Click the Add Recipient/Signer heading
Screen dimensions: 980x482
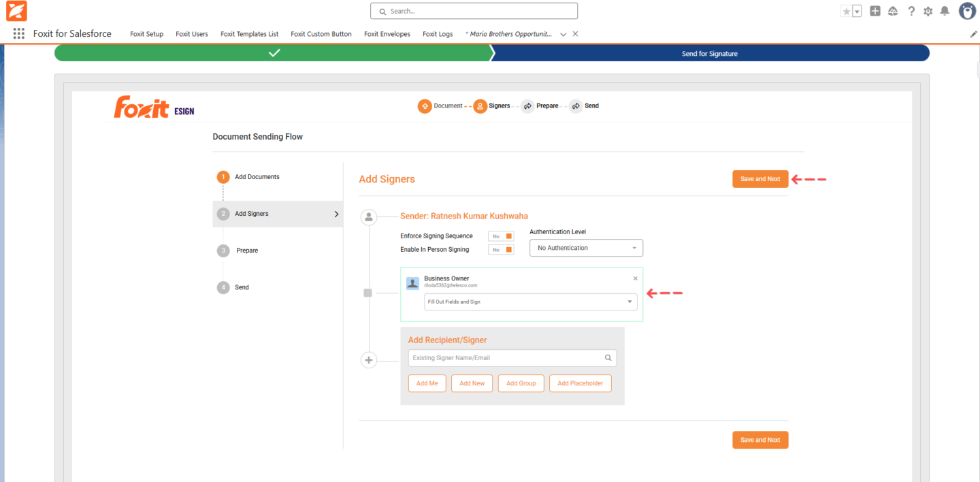click(448, 340)
